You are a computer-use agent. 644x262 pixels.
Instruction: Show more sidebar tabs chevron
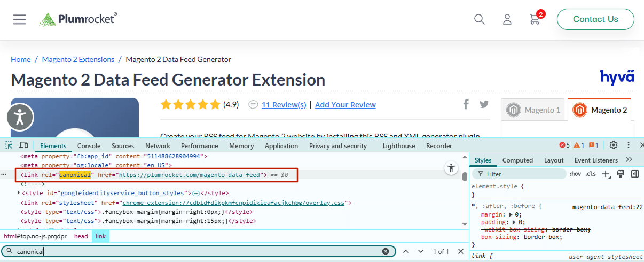click(x=629, y=160)
